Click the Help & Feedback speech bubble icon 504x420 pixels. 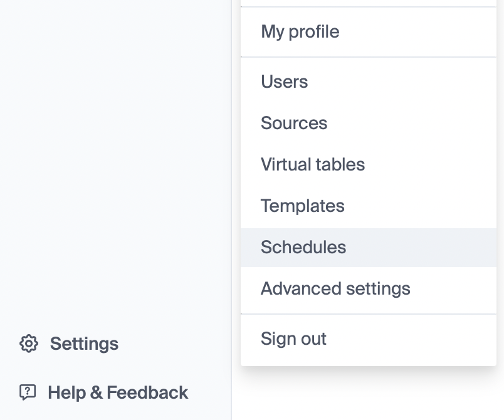pyautogui.click(x=28, y=392)
